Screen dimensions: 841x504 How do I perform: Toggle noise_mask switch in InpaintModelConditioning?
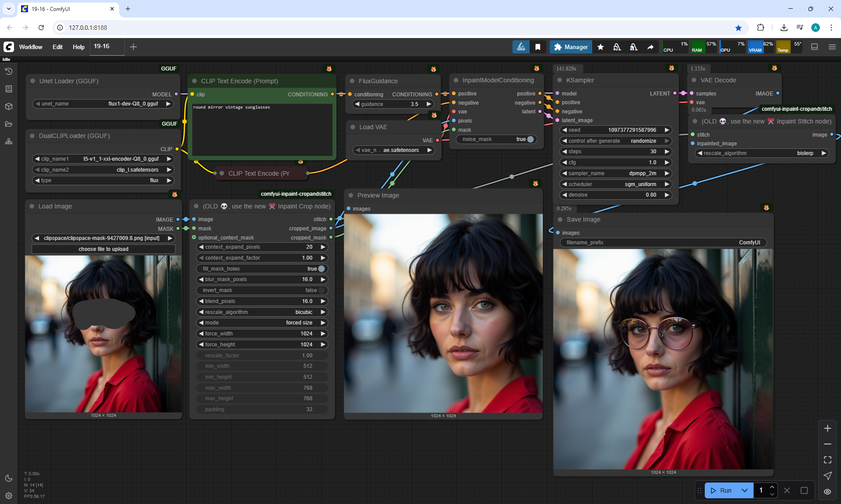click(530, 139)
